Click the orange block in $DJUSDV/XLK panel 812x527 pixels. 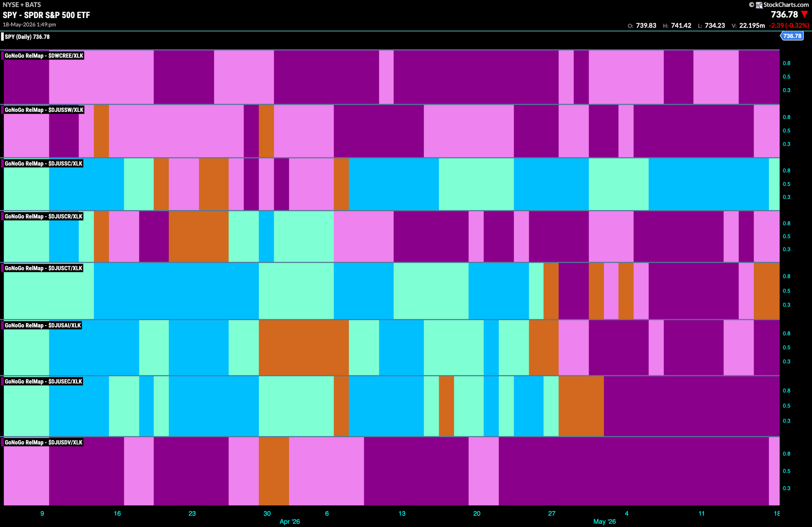274,471
